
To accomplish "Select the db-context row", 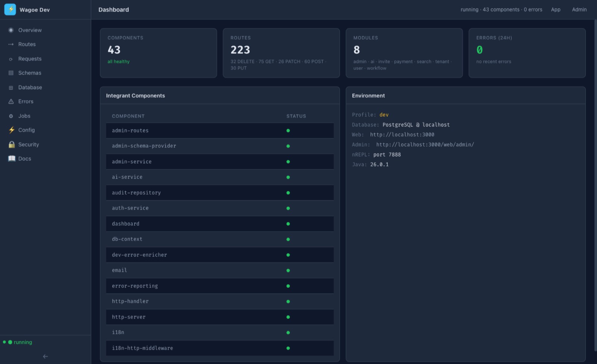I will coord(220,239).
